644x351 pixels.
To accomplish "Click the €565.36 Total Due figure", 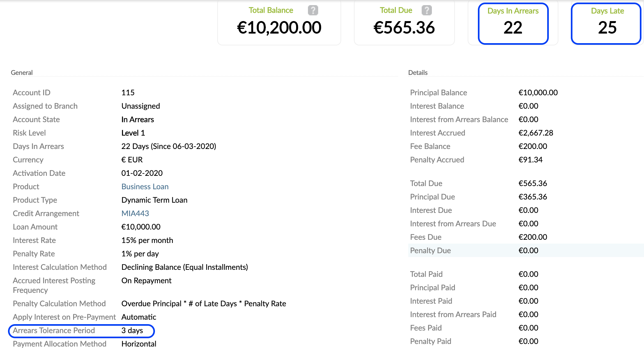I will point(404,28).
